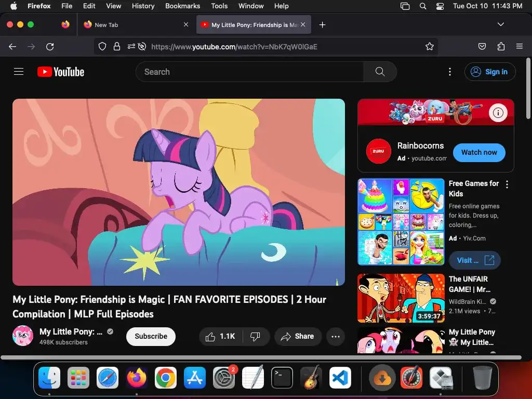Viewport: 532px width, 399px height.
Task: Click Firefox forward arrow
Action: click(31, 46)
